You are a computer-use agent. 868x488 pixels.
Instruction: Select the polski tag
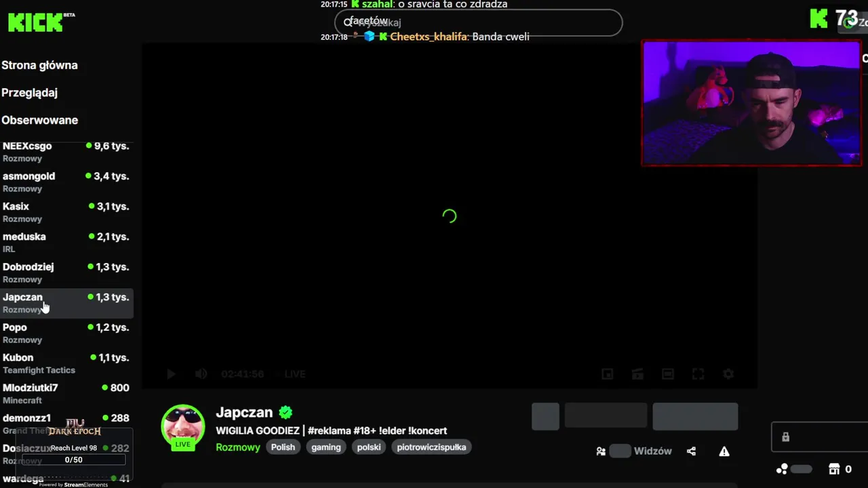click(x=369, y=447)
